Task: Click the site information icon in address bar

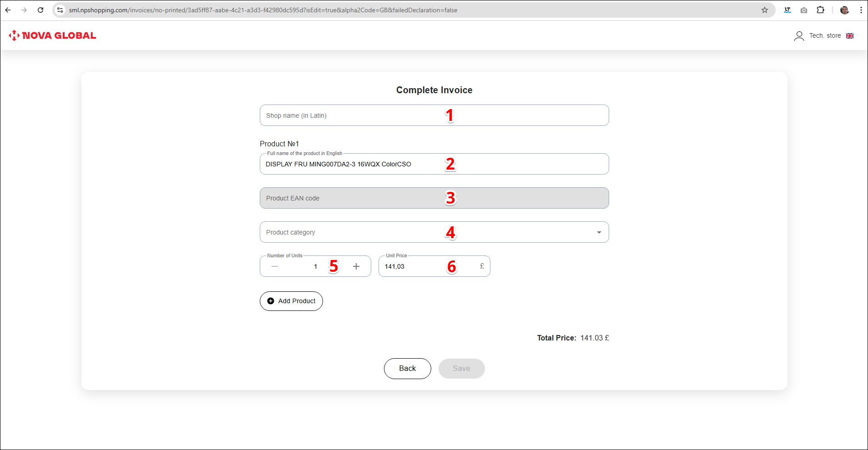Action: click(60, 10)
